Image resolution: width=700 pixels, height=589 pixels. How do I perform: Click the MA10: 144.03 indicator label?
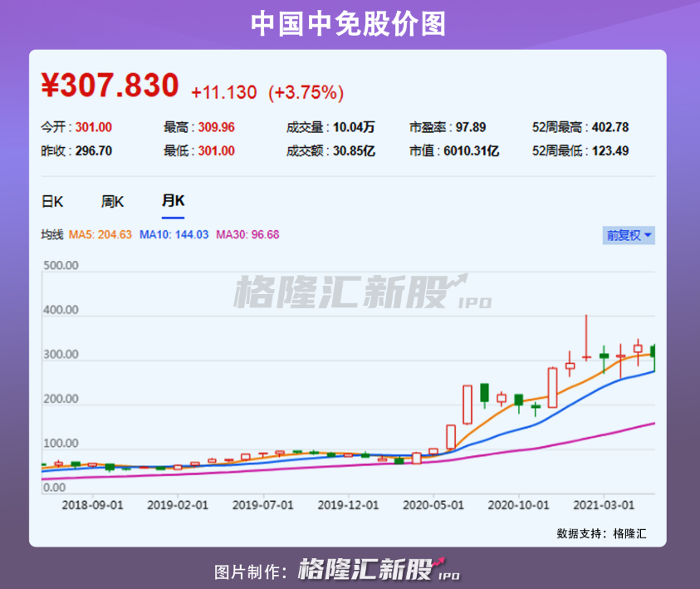(x=174, y=234)
